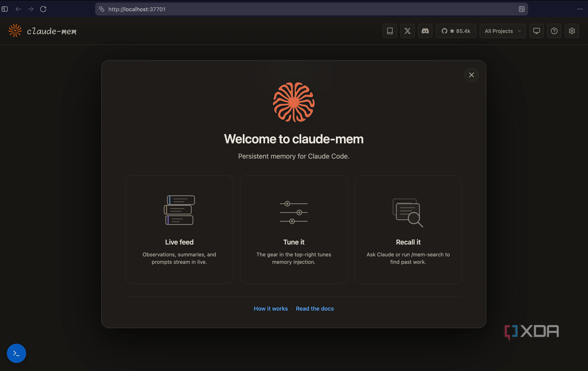Open the browser three-dots menu
Screen dimensions: 588x371
[580, 9]
